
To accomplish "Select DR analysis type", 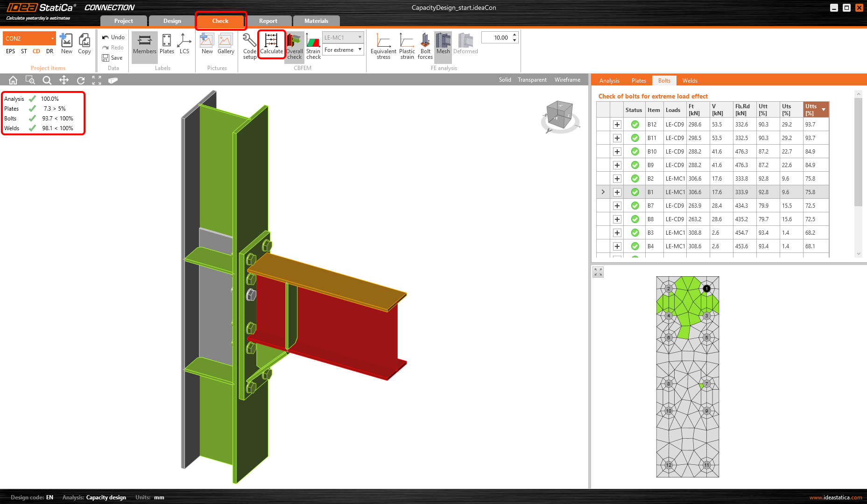I will pyautogui.click(x=49, y=51).
